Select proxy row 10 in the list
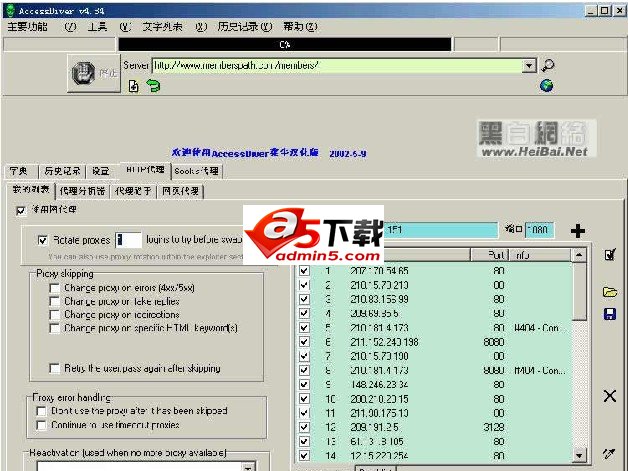 click(435, 399)
